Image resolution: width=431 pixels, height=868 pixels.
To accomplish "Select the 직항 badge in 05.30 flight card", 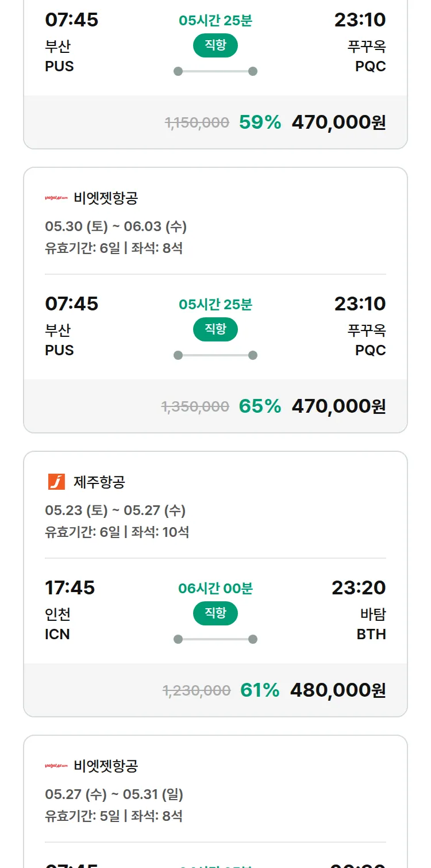I will coord(215,329).
